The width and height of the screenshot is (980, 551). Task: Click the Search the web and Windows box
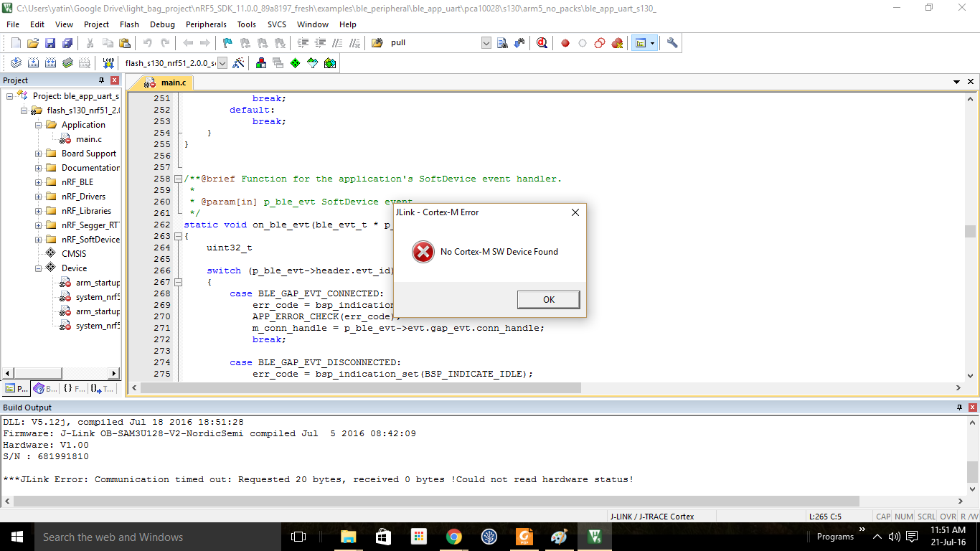coord(158,537)
